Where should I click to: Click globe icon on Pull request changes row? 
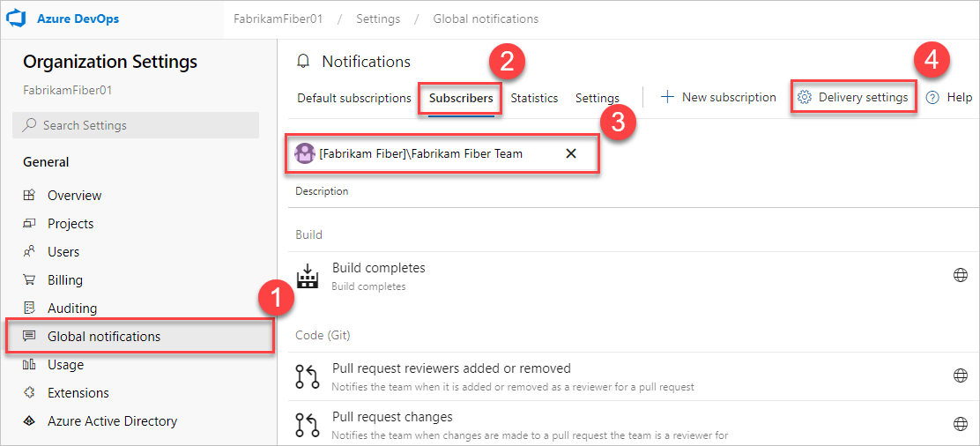pyautogui.click(x=961, y=424)
